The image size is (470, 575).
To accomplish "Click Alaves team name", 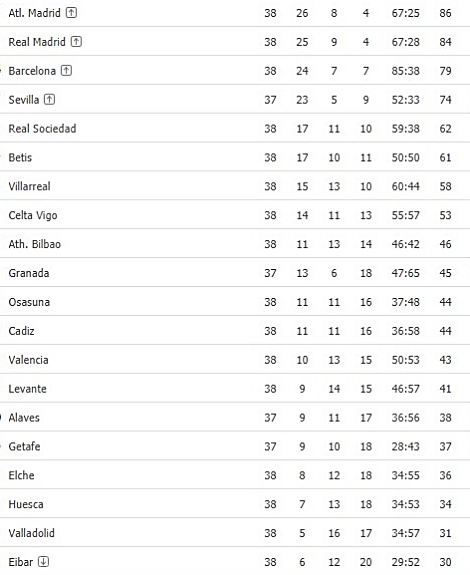I will 24,418.
